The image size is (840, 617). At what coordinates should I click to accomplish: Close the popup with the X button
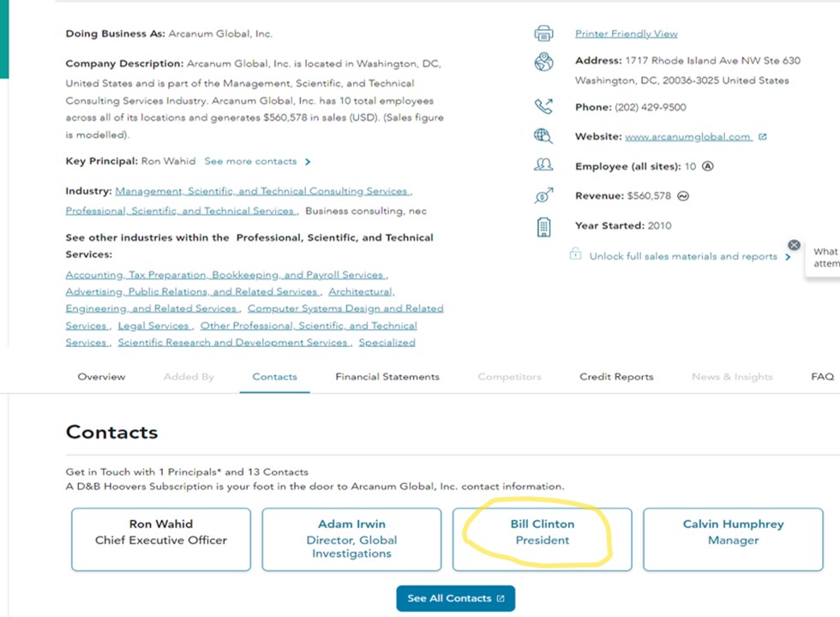pyautogui.click(x=794, y=245)
